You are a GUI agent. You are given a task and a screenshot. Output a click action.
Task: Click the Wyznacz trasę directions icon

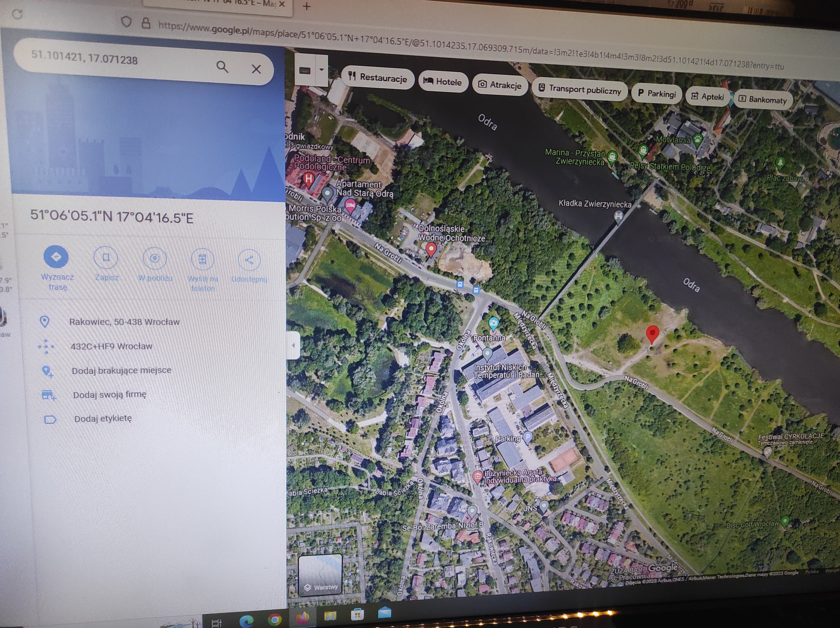(56, 257)
